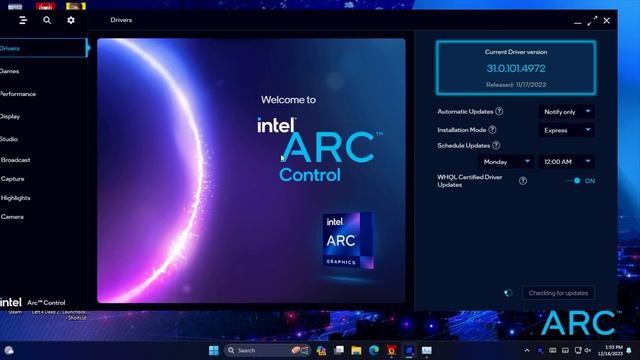Viewport: 640px width, 360px height.
Task: Show hidden system tray icons chevron
Action: pos(527,350)
